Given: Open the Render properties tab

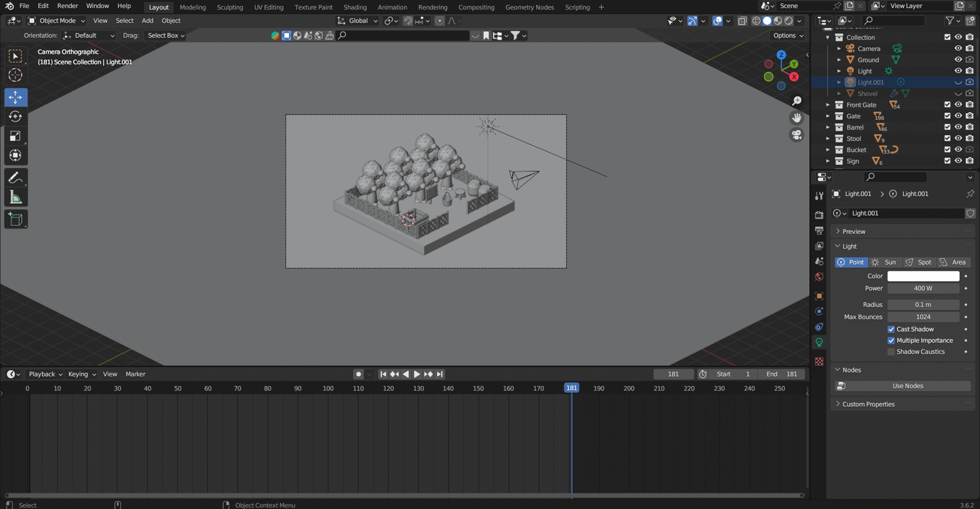Looking at the screenshot, I should tap(819, 215).
